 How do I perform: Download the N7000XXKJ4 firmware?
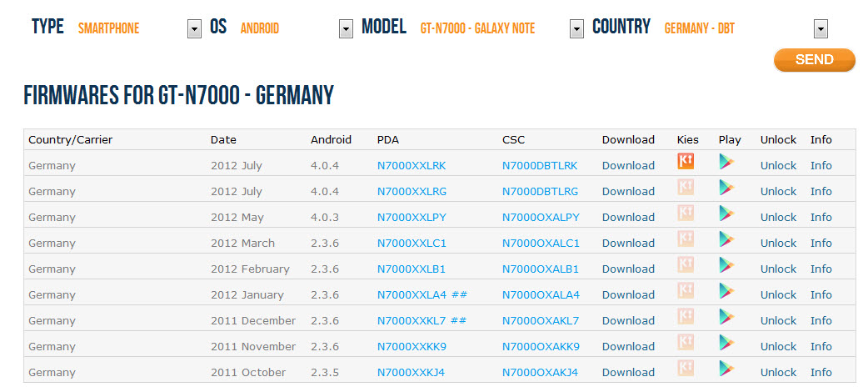coord(628,373)
